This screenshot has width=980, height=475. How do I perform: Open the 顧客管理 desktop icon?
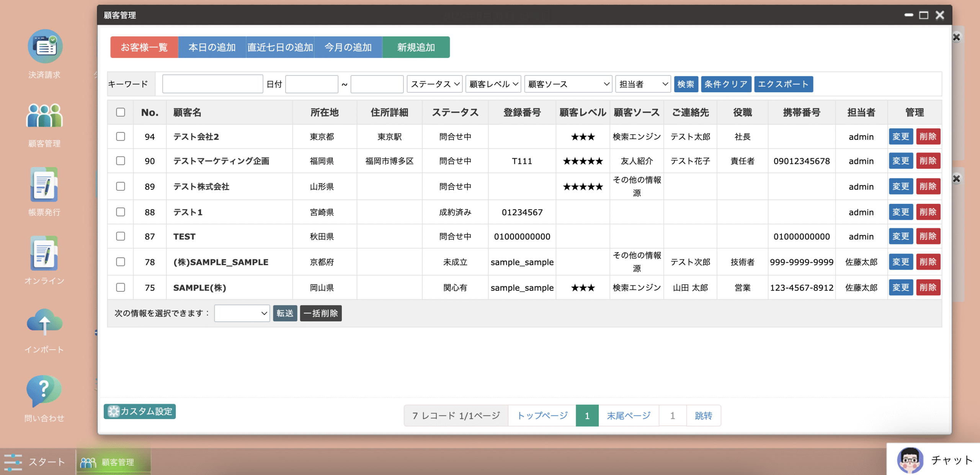pyautogui.click(x=44, y=115)
